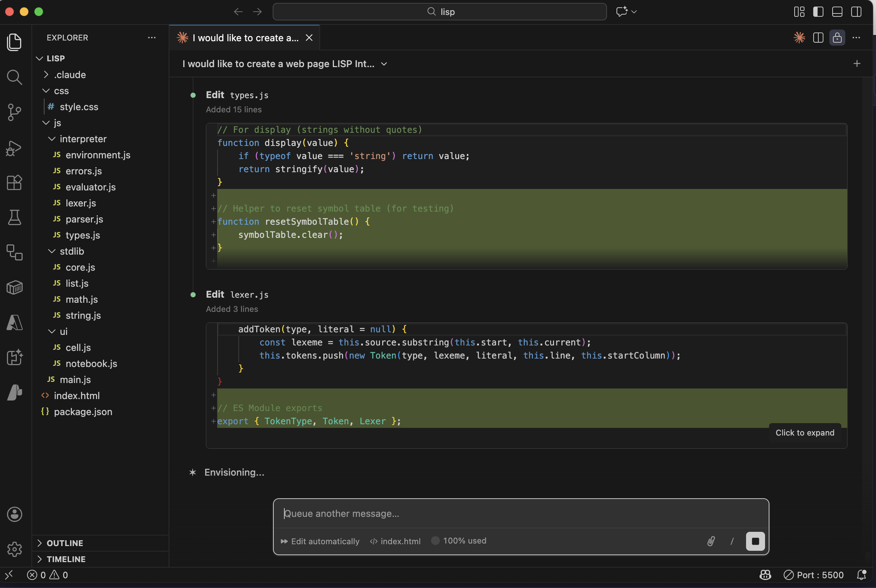Stop the running Claude generation
The height and width of the screenshot is (588, 876).
coord(755,541)
